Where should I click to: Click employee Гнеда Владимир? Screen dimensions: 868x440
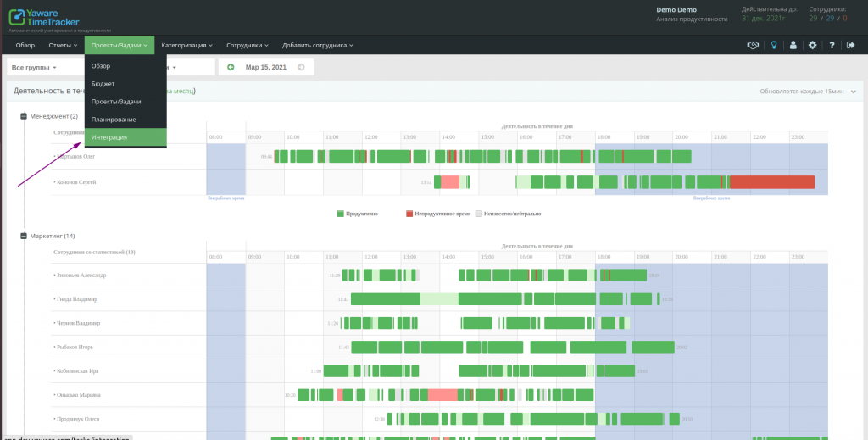(x=75, y=299)
